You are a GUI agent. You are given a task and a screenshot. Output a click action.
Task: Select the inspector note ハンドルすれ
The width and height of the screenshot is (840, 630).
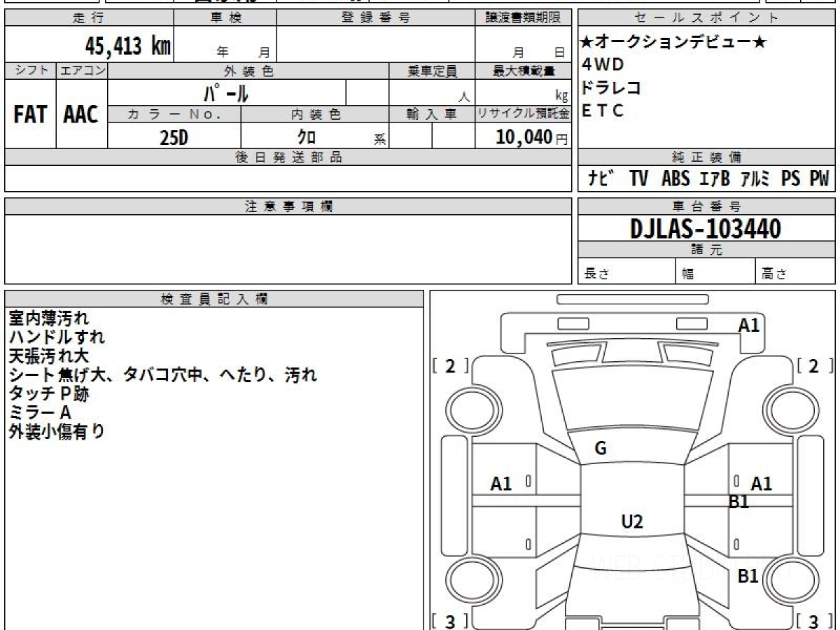point(57,337)
